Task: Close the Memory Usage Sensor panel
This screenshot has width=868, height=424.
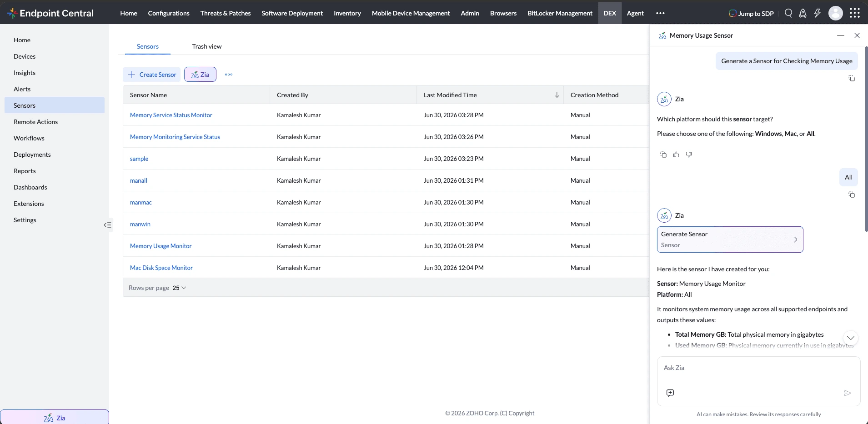Action: click(857, 35)
